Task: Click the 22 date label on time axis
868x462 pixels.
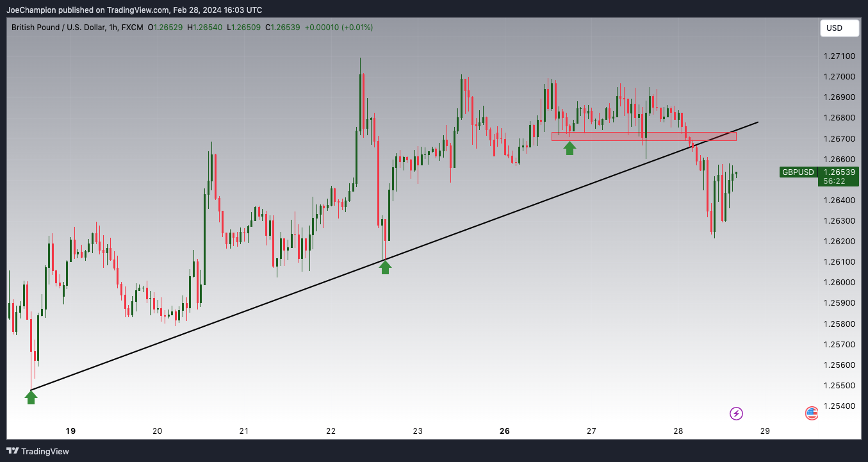Action: (x=331, y=431)
